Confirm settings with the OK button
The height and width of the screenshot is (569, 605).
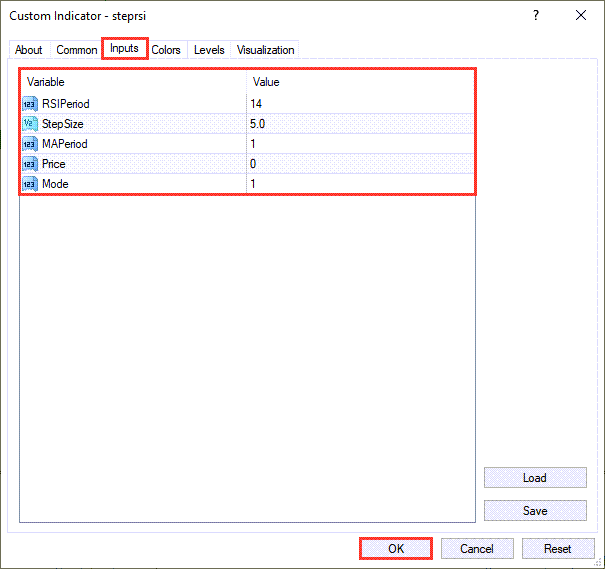[396, 549]
